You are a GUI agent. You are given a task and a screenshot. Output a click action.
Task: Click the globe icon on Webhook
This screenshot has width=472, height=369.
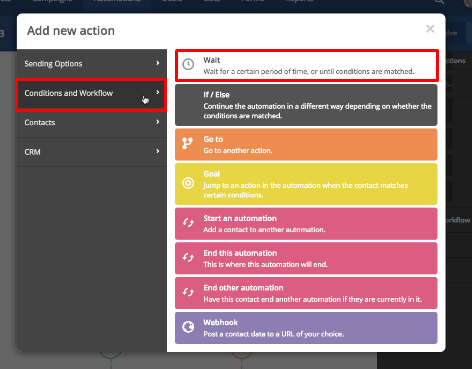[x=188, y=327]
